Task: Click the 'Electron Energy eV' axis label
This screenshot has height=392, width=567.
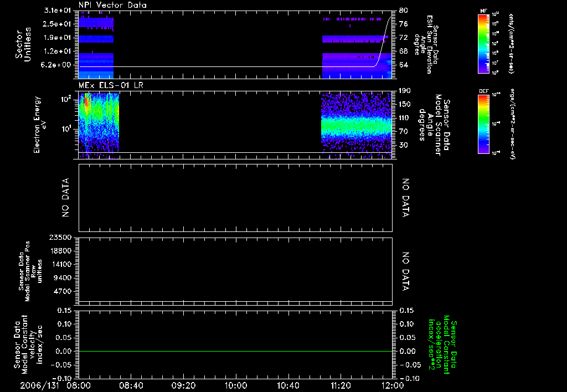Action: 40,125
